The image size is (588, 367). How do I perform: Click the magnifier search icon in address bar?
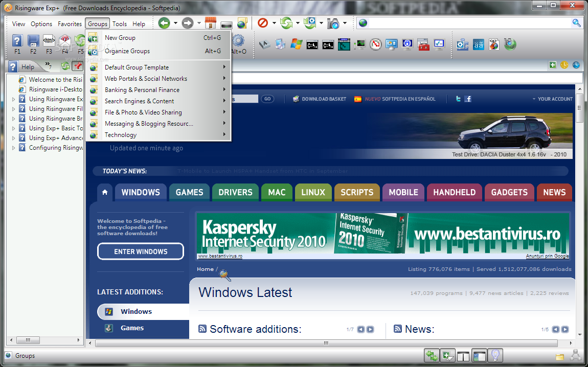pyautogui.click(x=576, y=23)
